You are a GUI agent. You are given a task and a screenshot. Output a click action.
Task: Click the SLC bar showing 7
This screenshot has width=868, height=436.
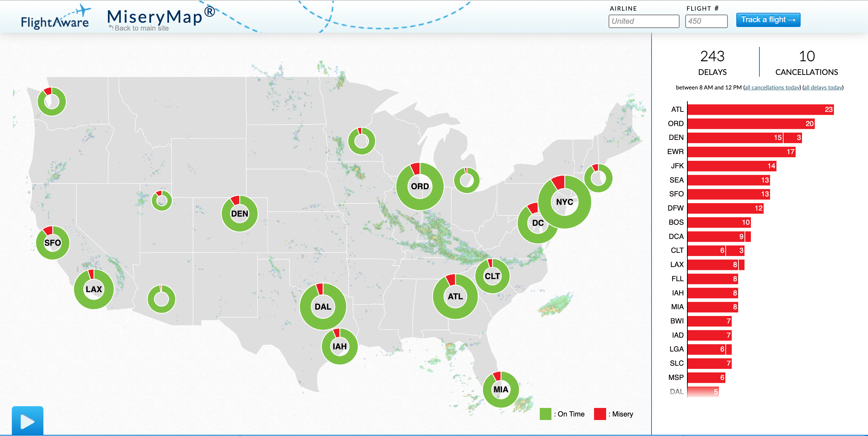710,364
